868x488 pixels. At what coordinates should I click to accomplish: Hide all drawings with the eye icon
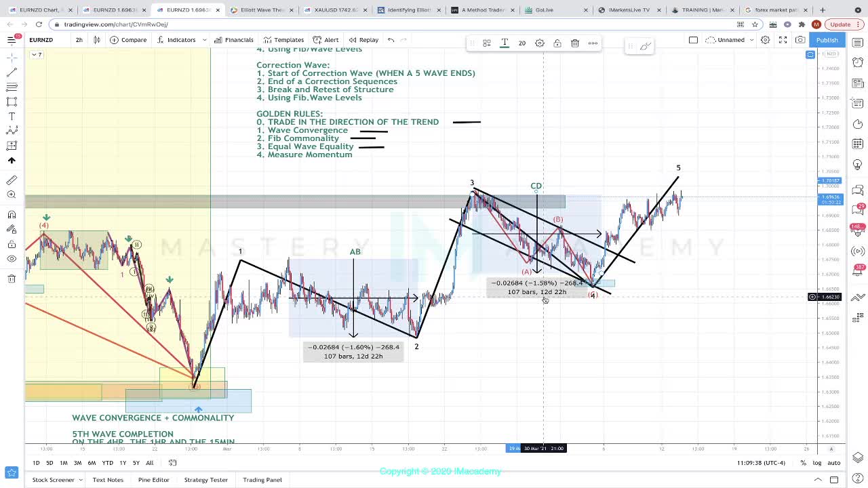click(x=12, y=259)
